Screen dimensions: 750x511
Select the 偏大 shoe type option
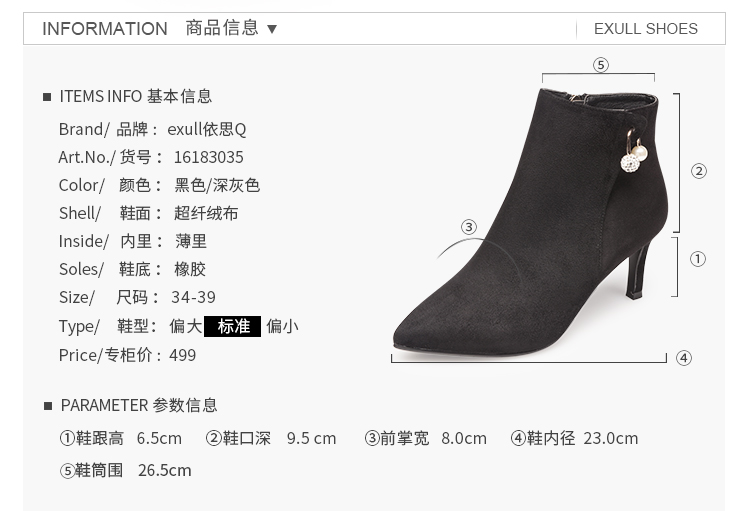click(186, 326)
